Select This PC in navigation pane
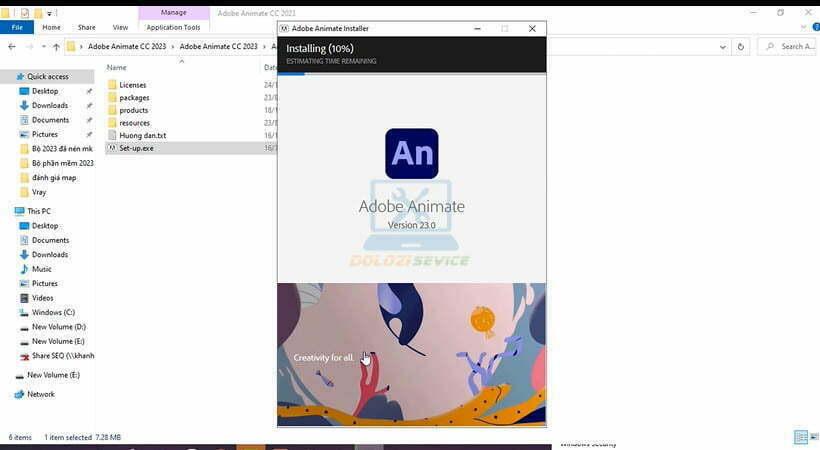This screenshot has width=820, height=450. pyautogui.click(x=39, y=211)
